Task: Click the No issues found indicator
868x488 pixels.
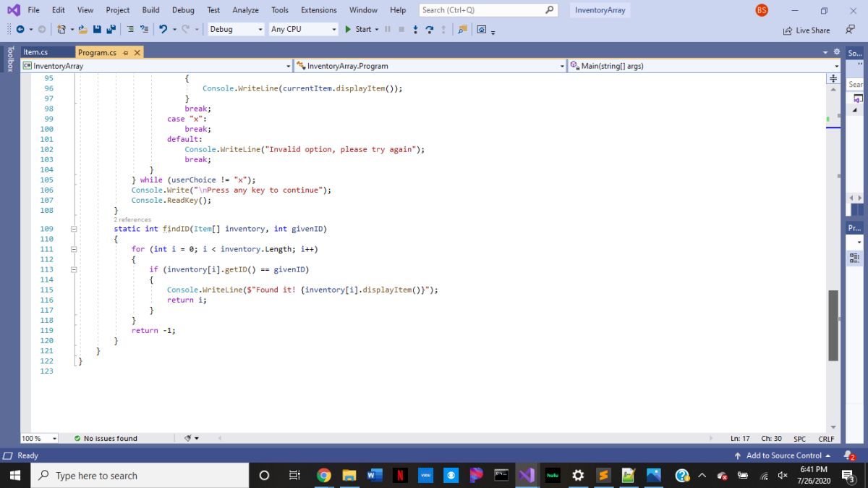Action: tap(106, 439)
